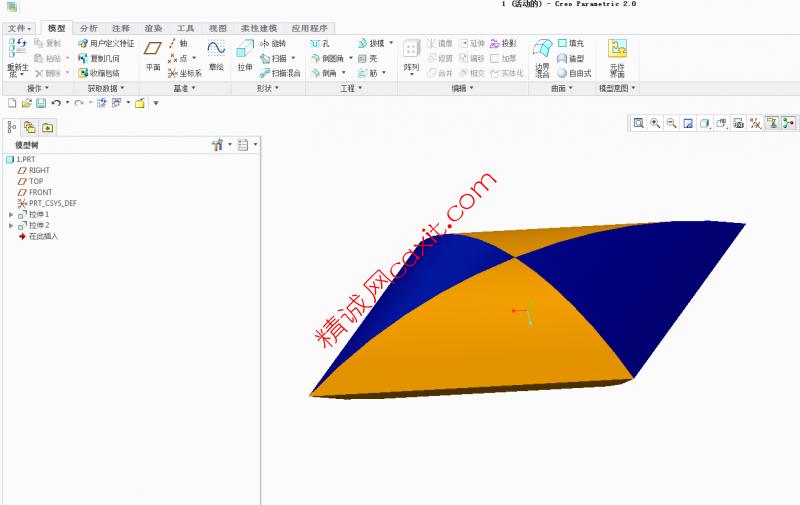The width and height of the screenshot is (800, 505).
Task: Create a datum 轴 (Axis)
Action: point(178,43)
